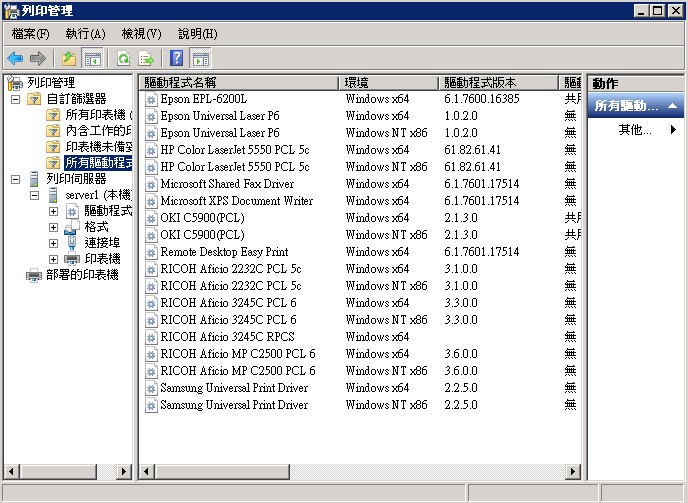Click the 自訂篩選器 folder icon
The image size is (688, 503).
34,99
